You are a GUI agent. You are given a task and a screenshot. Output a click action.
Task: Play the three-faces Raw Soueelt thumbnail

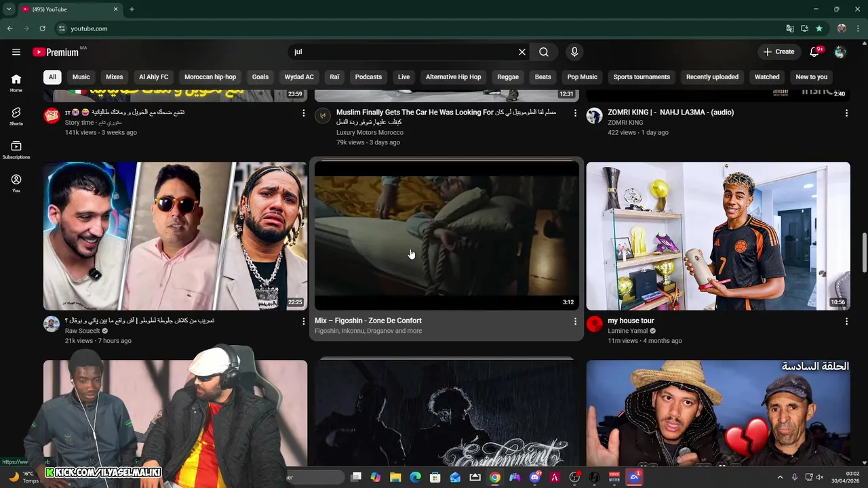(175, 236)
